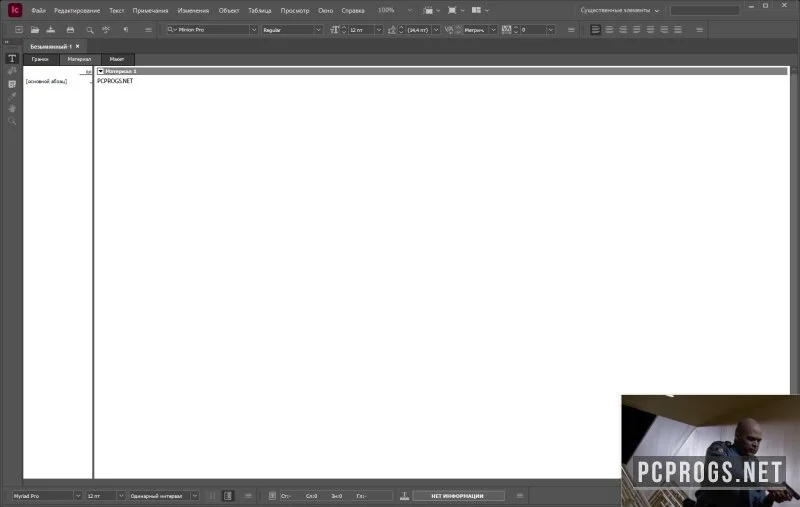Viewport: 800px width, 507px height.
Task: Collapse the Материал 1 story triangle
Action: 101,71
